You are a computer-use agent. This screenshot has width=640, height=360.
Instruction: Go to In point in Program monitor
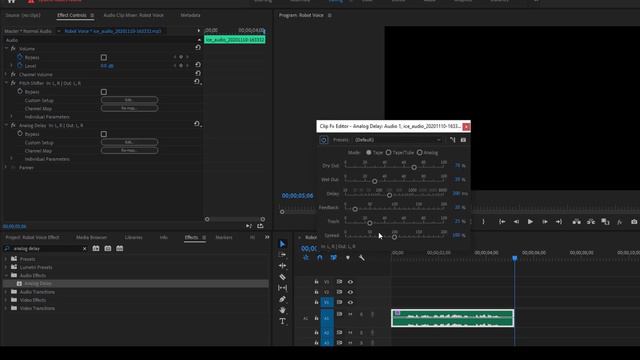(x=502, y=222)
